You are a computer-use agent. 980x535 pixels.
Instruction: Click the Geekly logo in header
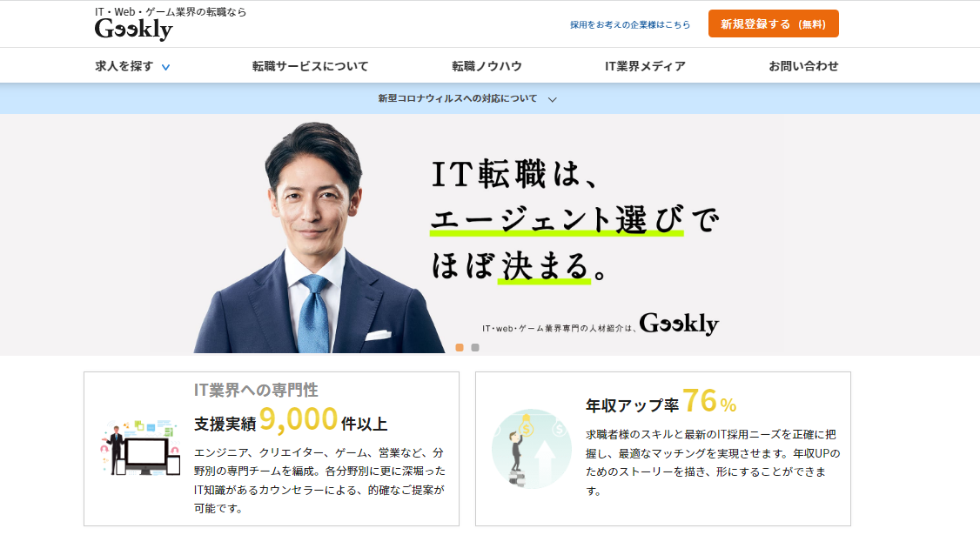(134, 30)
